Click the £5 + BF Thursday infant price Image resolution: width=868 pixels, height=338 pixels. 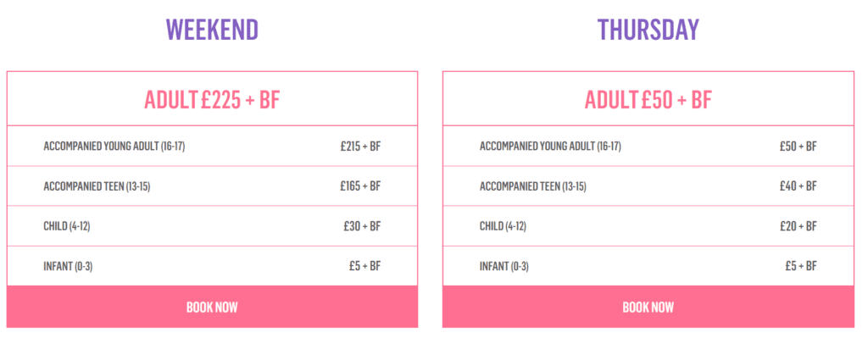(x=800, y=266)
